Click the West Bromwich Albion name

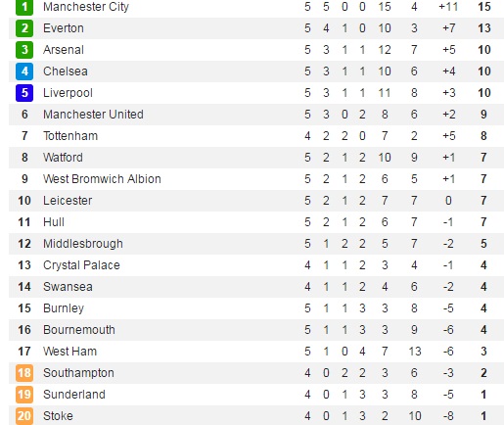pos(102,179)
